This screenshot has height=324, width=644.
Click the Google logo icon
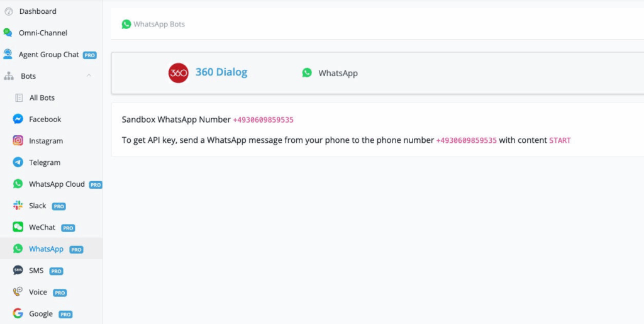pyautogui.click(x=18, y=313)
